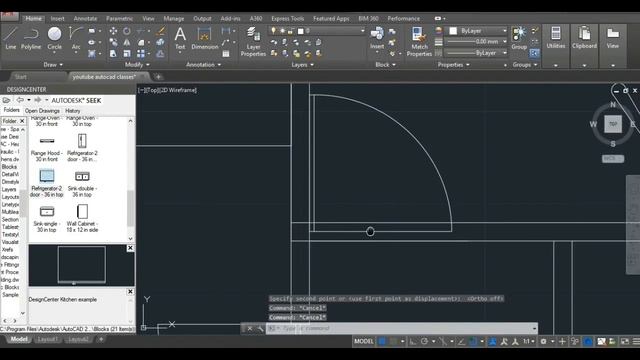Viewport: 640px width, 360px height.
Task: Expand the Annotation panel
Action: click(203, 64)
